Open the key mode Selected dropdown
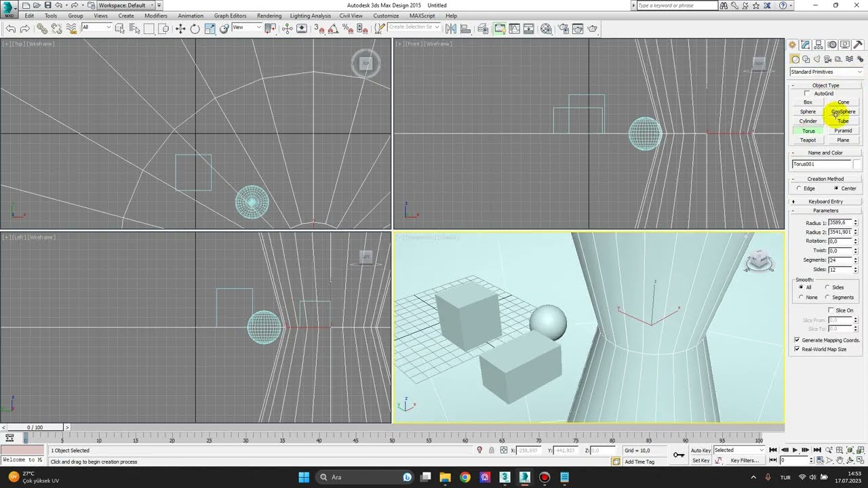Screen dimensions: 868x488 tap(739, 450)
